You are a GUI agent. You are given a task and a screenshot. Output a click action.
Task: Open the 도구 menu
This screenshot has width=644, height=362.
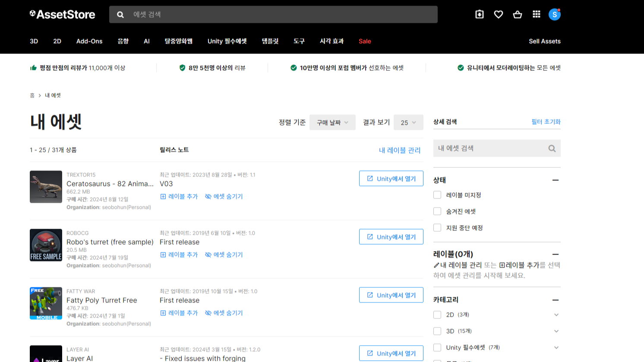coord(299,41)
